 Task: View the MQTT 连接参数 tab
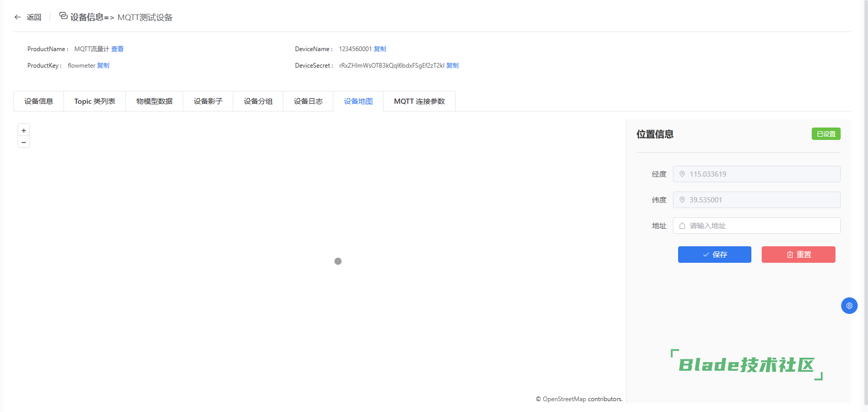point(419,101)
